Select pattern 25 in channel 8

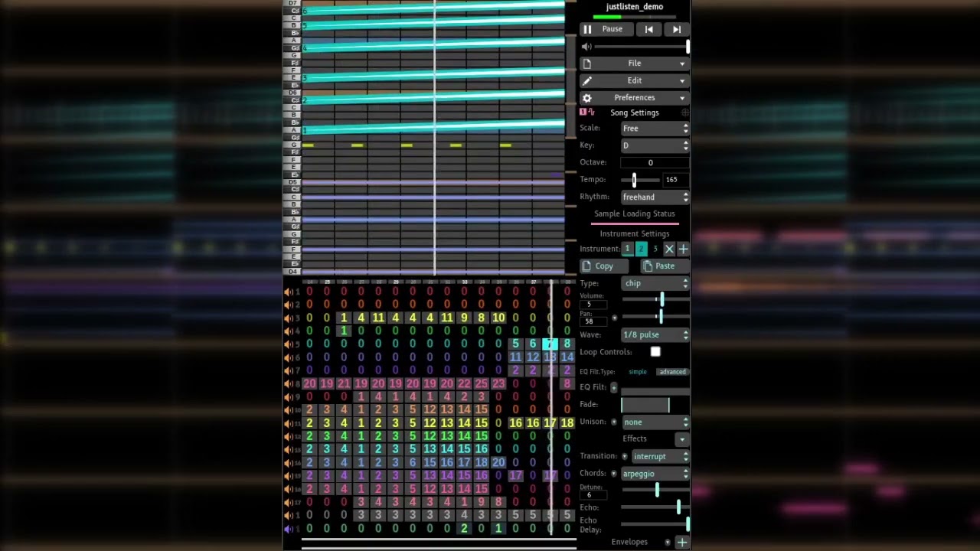[481, 384]
